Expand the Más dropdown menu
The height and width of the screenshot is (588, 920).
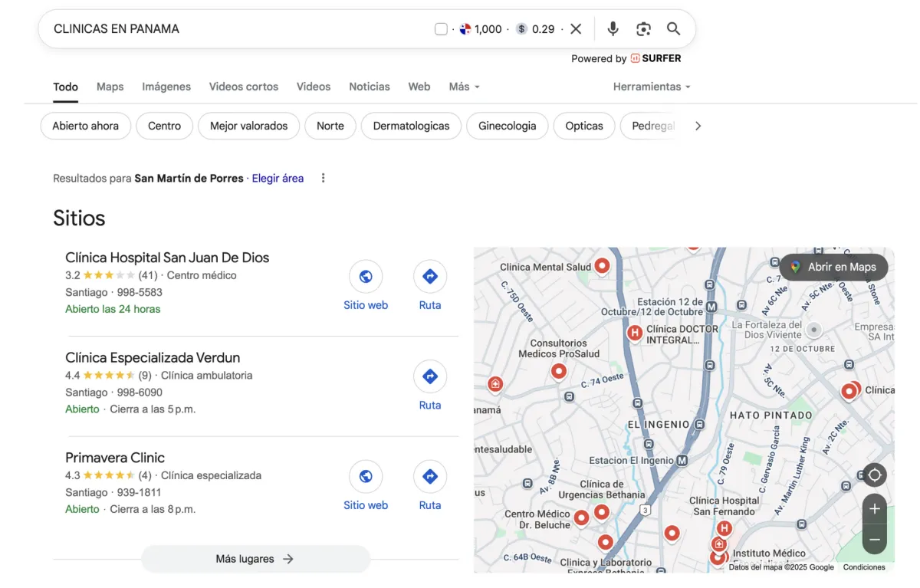tap(465, 87)
